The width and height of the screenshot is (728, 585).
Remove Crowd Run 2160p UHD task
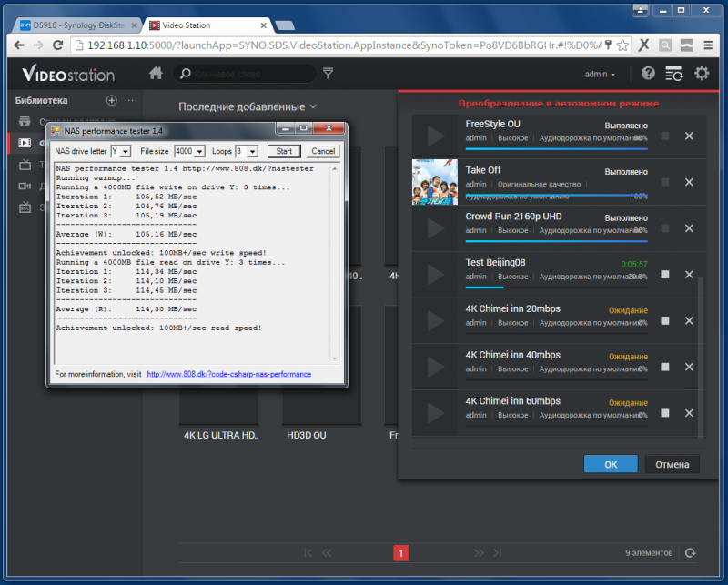click(689, 228)
